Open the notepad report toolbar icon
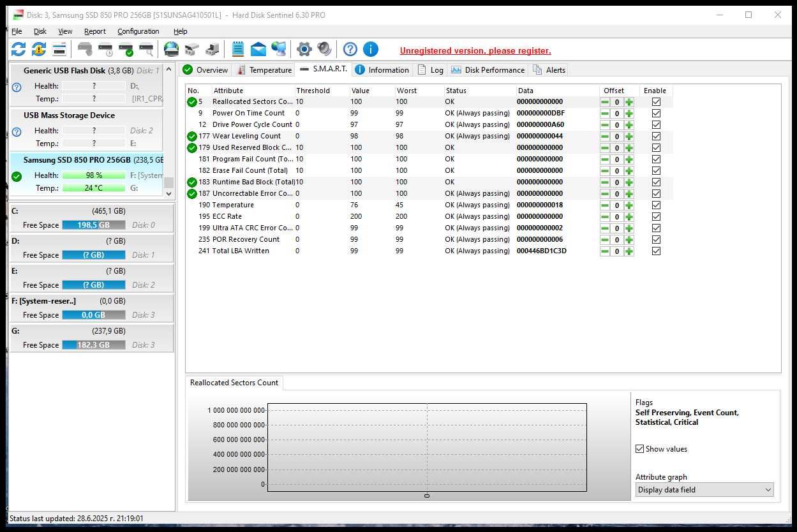 [238, 49]
